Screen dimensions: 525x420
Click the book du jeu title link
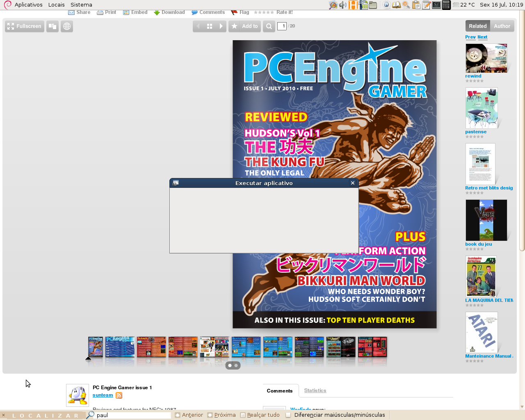pyautogui.click(x=479, y=244)
